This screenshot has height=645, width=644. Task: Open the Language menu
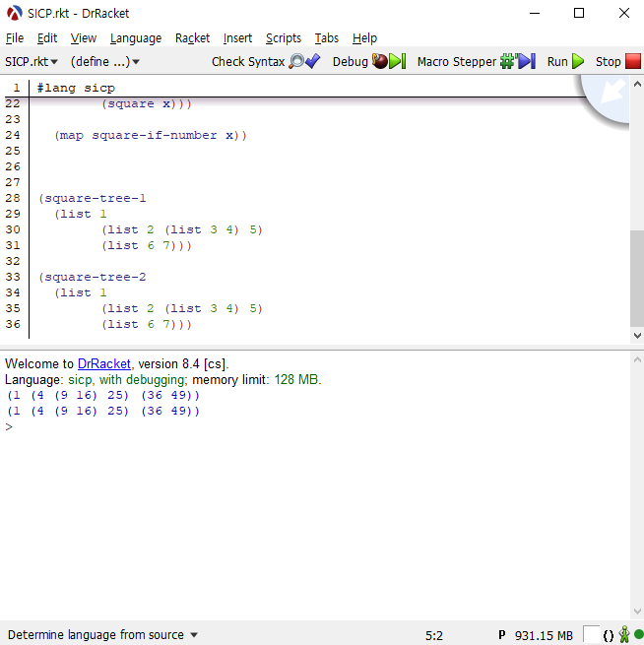coord(136,37)
